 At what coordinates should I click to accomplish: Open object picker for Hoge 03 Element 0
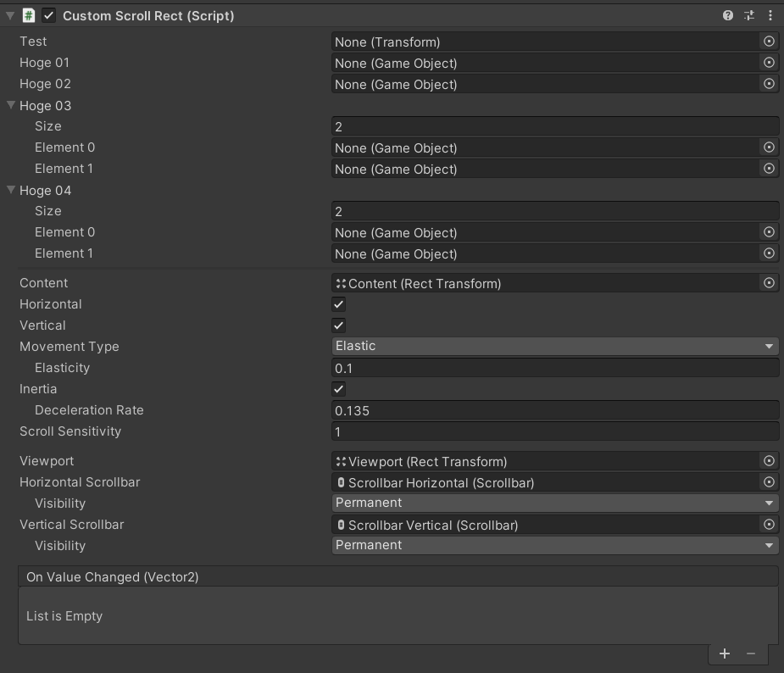pos(769,147)
